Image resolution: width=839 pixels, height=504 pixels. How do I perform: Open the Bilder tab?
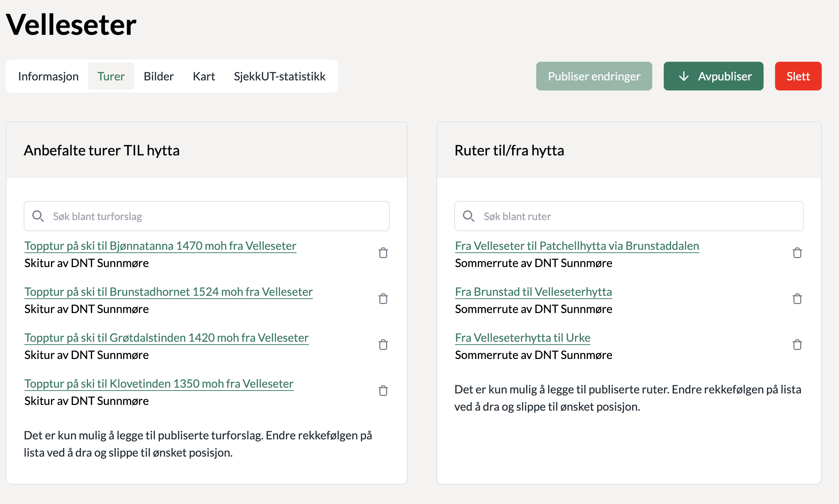[x=158, y=76]
